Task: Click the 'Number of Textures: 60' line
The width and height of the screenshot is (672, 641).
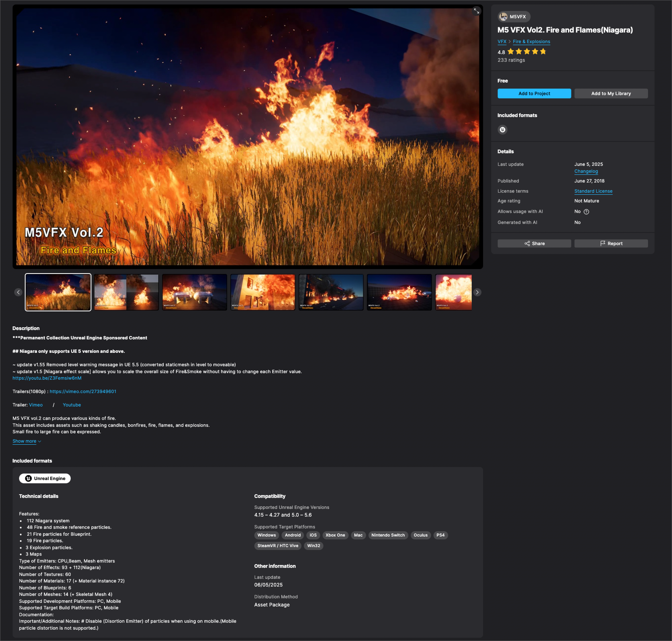Action: click(x=45, y=574)
